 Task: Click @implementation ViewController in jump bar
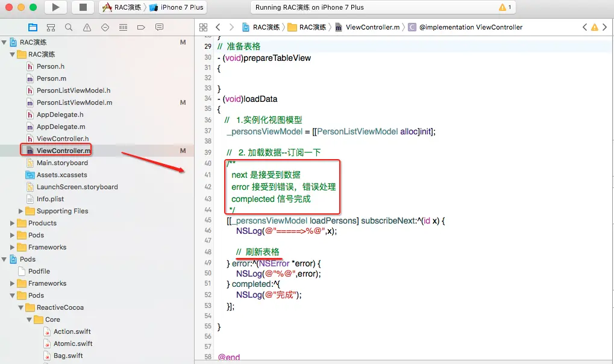465,28
